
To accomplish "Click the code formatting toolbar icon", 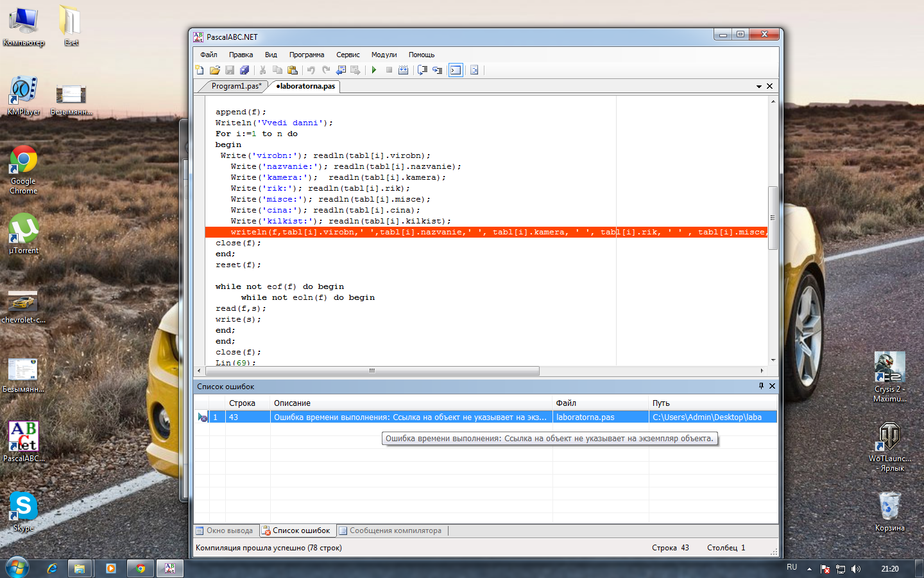I will pos(474,70).
